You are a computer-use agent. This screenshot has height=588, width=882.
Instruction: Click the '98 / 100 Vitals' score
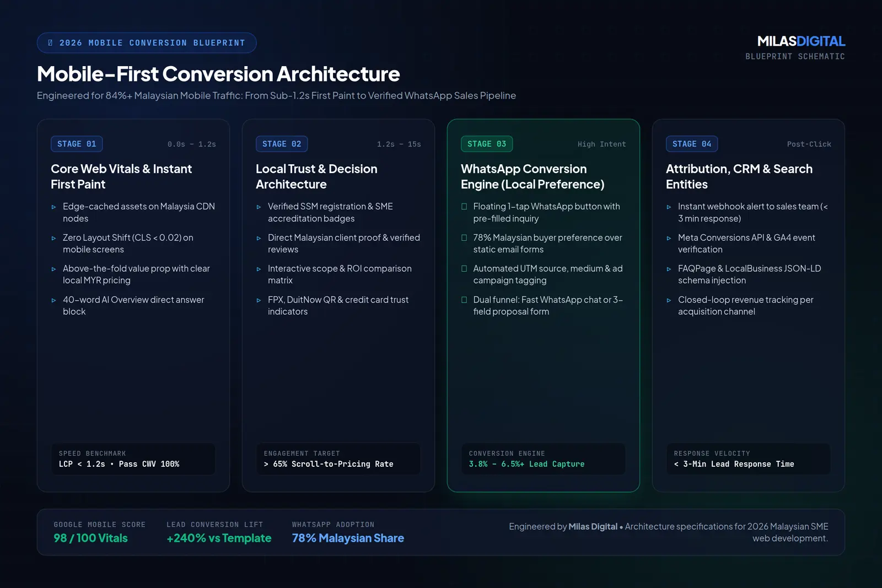90,538
